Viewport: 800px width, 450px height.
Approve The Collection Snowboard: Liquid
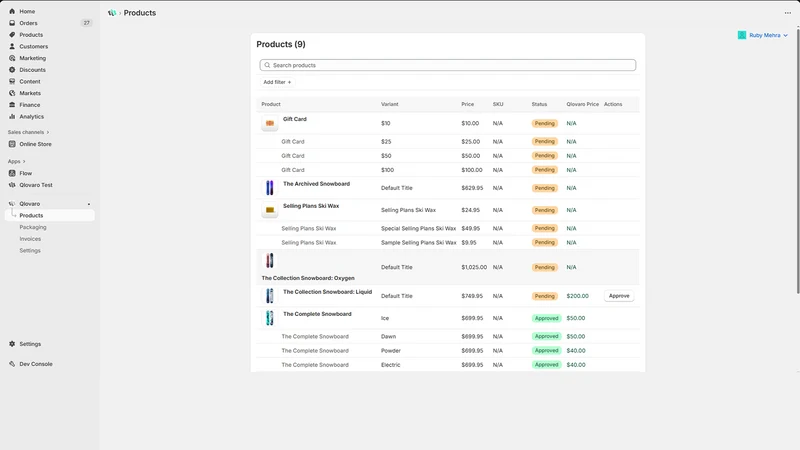click(619, 296)
